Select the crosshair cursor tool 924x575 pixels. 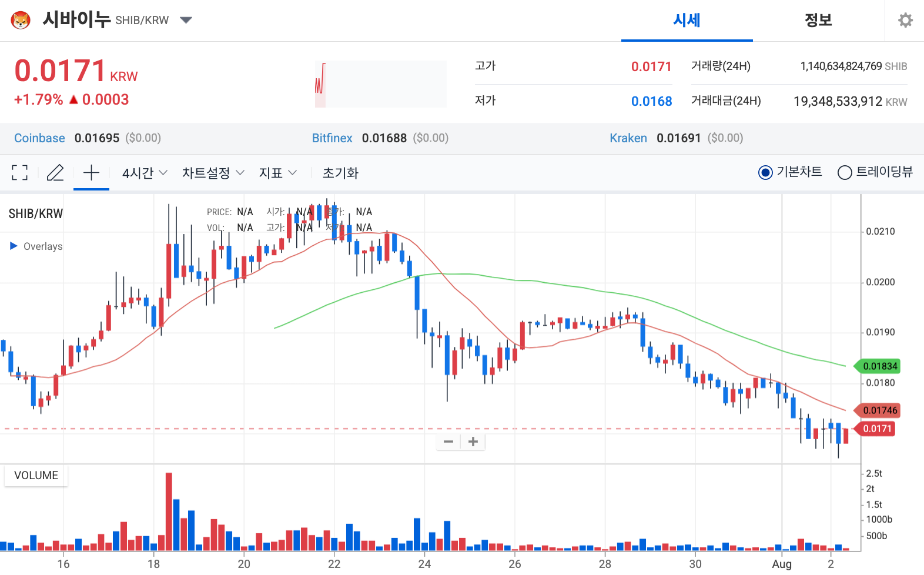(91, 173)
